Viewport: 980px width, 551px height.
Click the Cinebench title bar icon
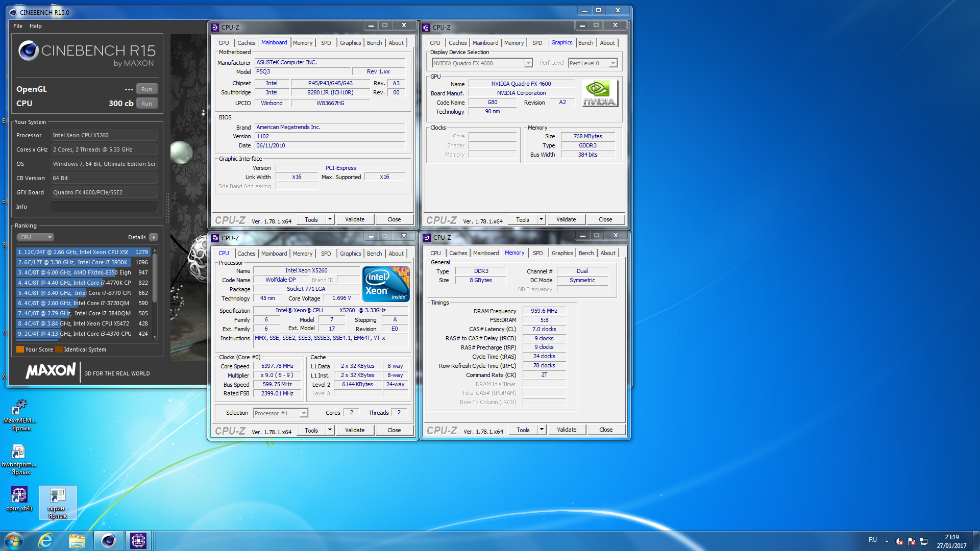point(13,12)
